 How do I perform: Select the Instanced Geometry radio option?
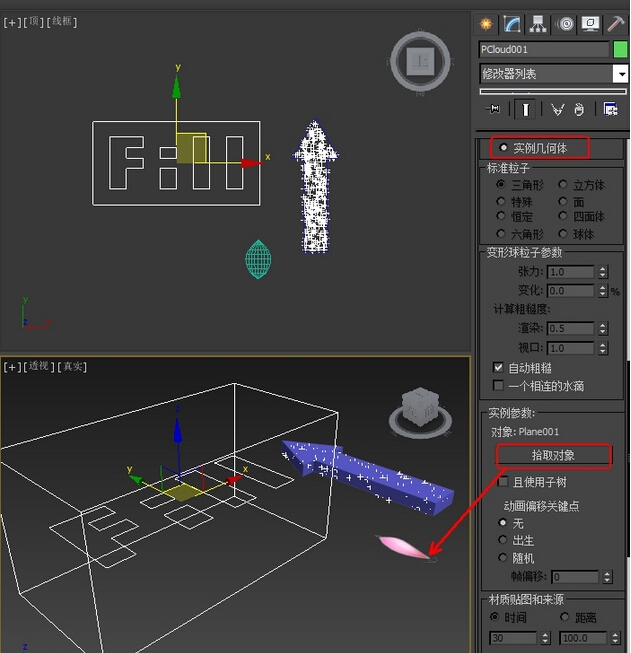coord(504,147)
